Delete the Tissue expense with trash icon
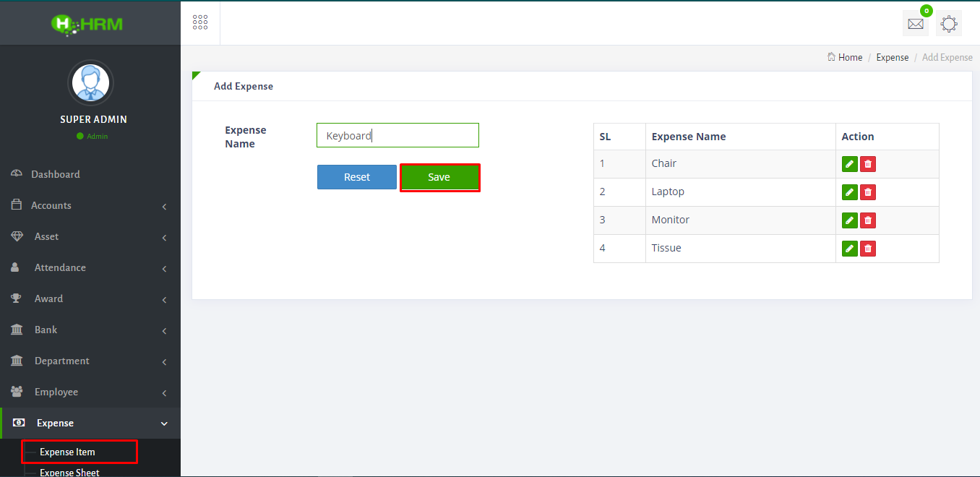Image resolution: width=980 pixels, height=477 pixels. (868, 249)
